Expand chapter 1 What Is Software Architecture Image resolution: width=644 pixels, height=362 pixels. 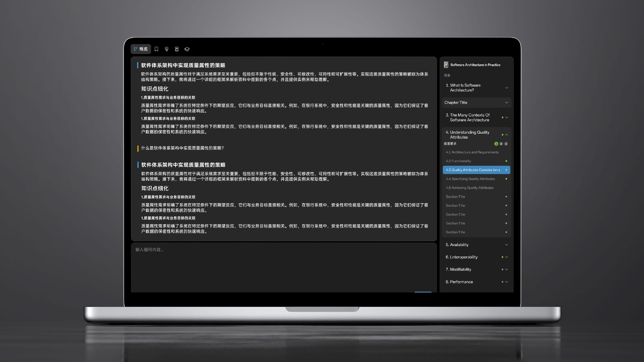click(506, 88)
